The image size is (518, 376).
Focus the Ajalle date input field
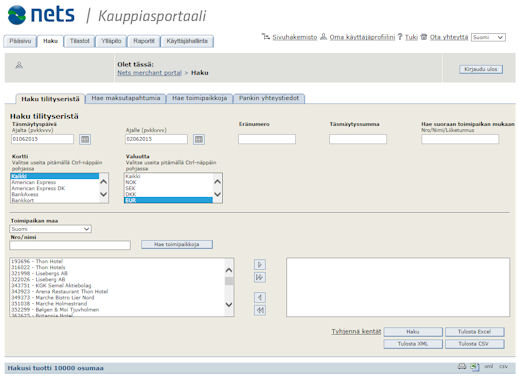[x=156, y=139]
